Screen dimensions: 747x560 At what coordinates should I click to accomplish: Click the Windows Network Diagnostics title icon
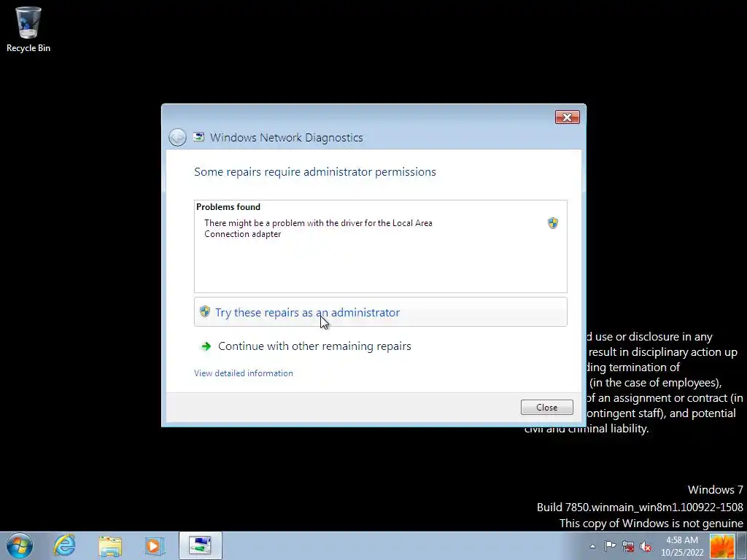(198, 137)
